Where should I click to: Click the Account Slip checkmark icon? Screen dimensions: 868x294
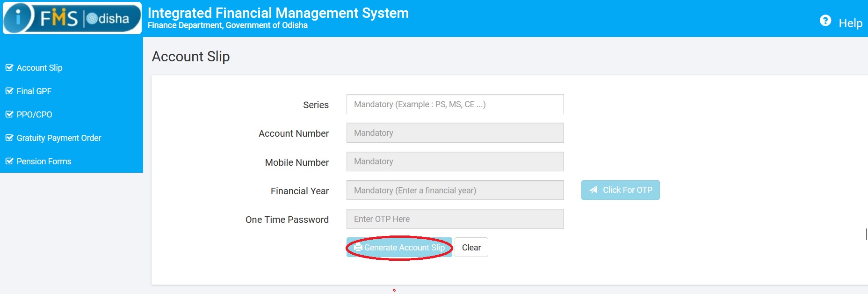point(9,67)
